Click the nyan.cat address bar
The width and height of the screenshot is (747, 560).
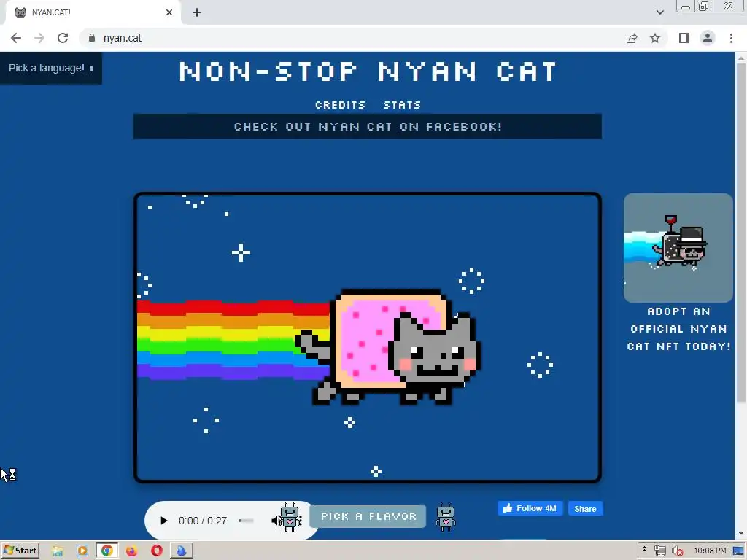pos(352,38)
